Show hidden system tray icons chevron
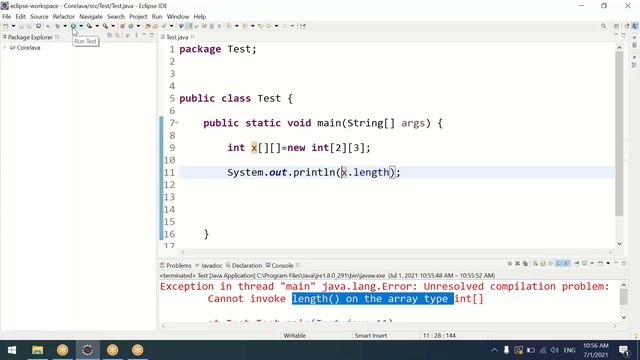 [494, 350]
